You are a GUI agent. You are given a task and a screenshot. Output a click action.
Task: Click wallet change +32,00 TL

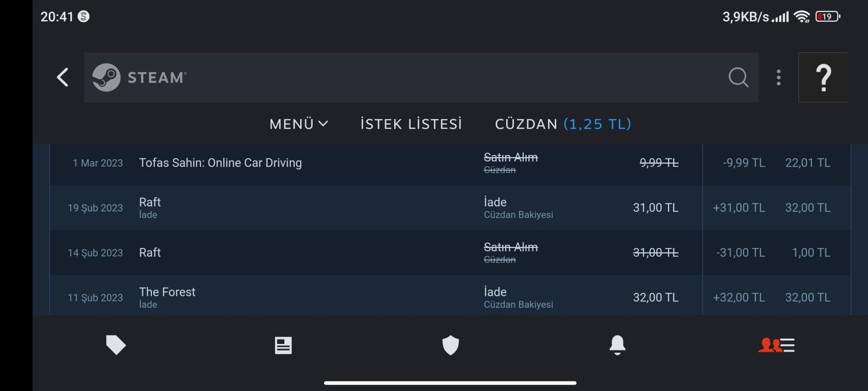click(x=739, y=297)
